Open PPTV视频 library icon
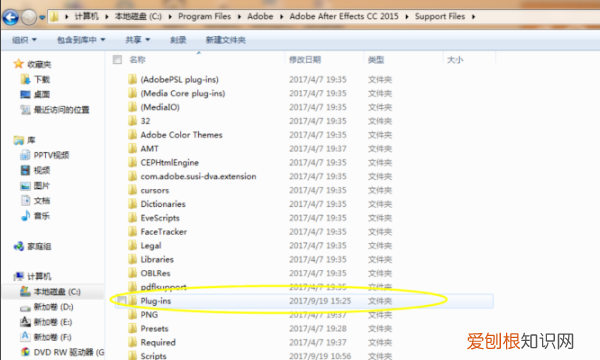600x360 pixels. (25, 155)
